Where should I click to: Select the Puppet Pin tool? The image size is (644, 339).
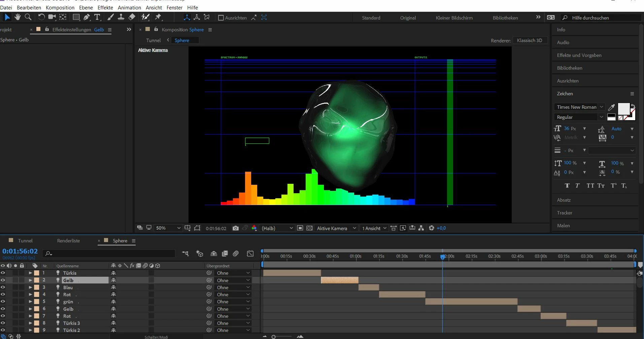point(158,17)
